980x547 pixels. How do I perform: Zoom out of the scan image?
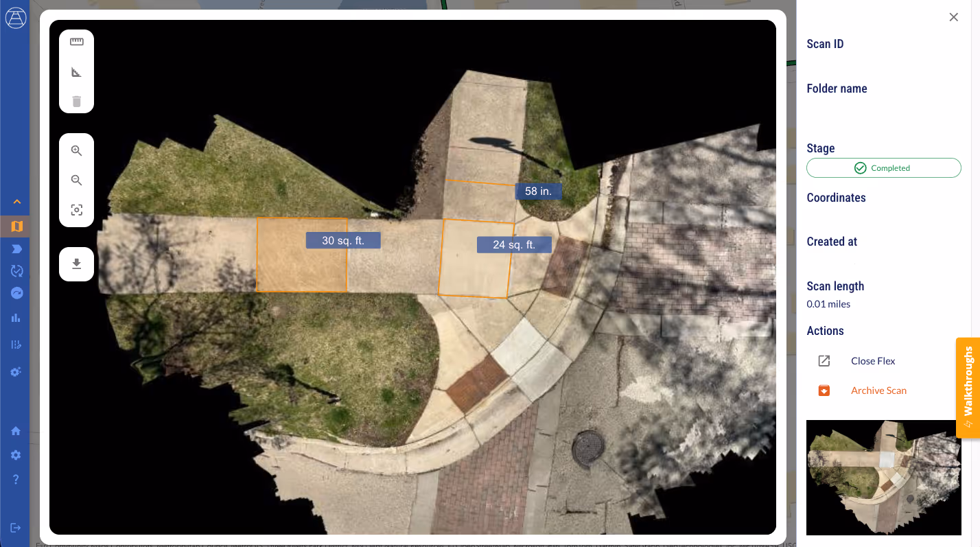point(76,181)
